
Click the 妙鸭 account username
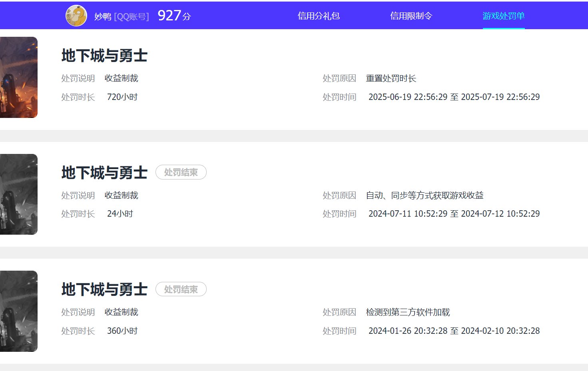tap(103, 16)
